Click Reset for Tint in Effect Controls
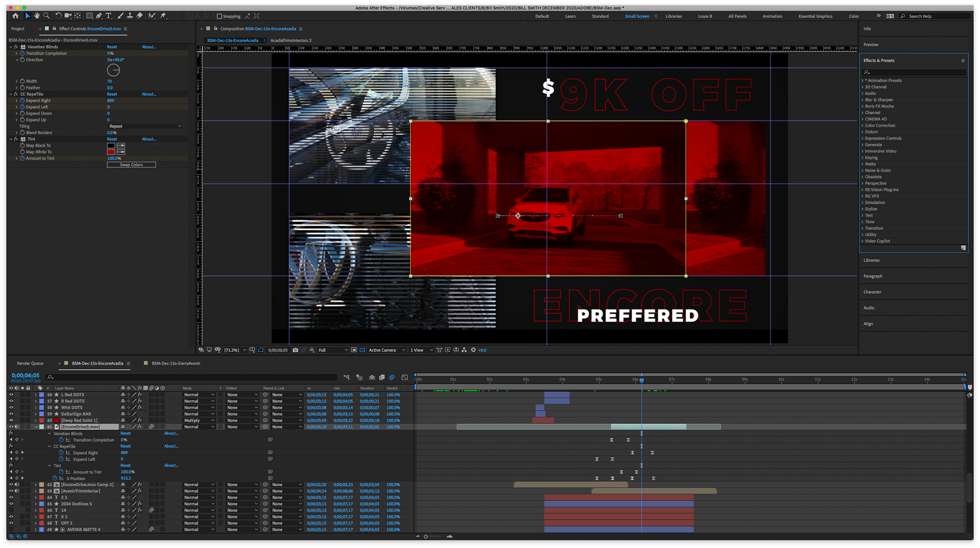 coord(112,139)
